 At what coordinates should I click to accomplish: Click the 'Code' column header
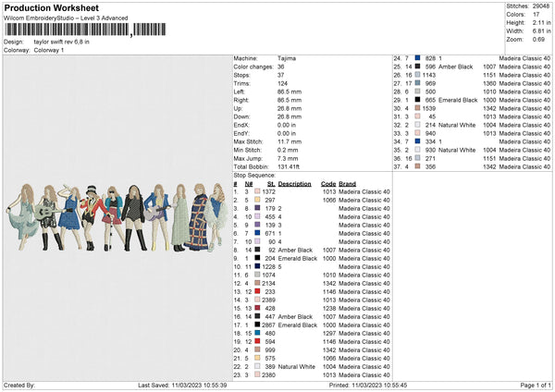[328, 184]
